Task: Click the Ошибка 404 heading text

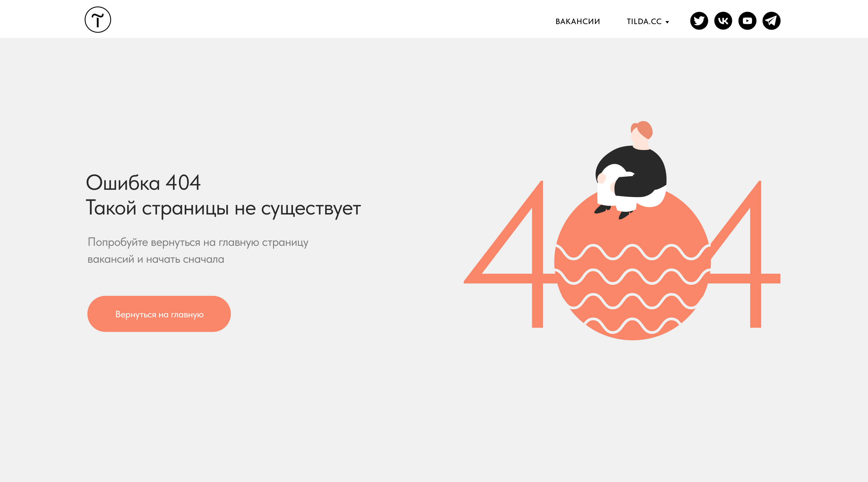Action: (x=143, y=183)
